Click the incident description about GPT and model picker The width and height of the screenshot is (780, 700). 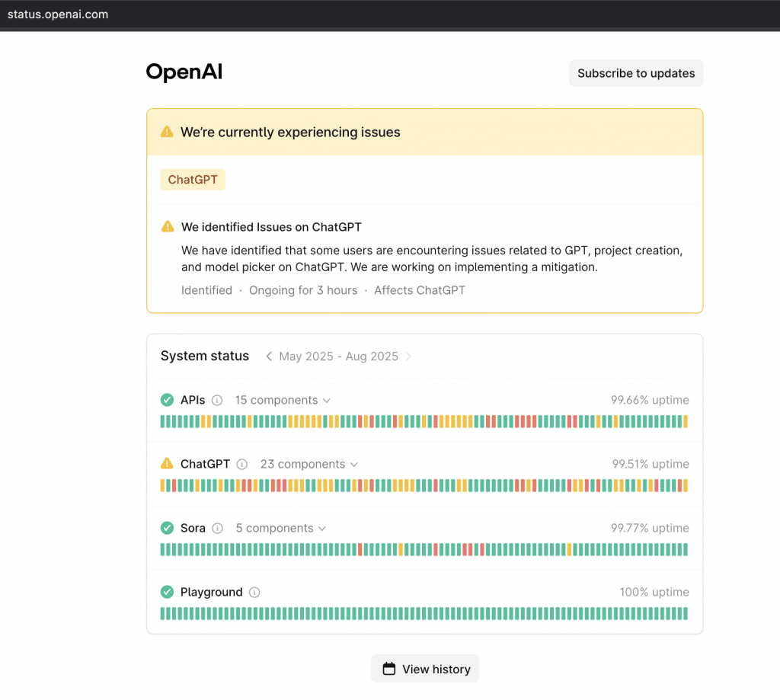[x=432, y=259]
